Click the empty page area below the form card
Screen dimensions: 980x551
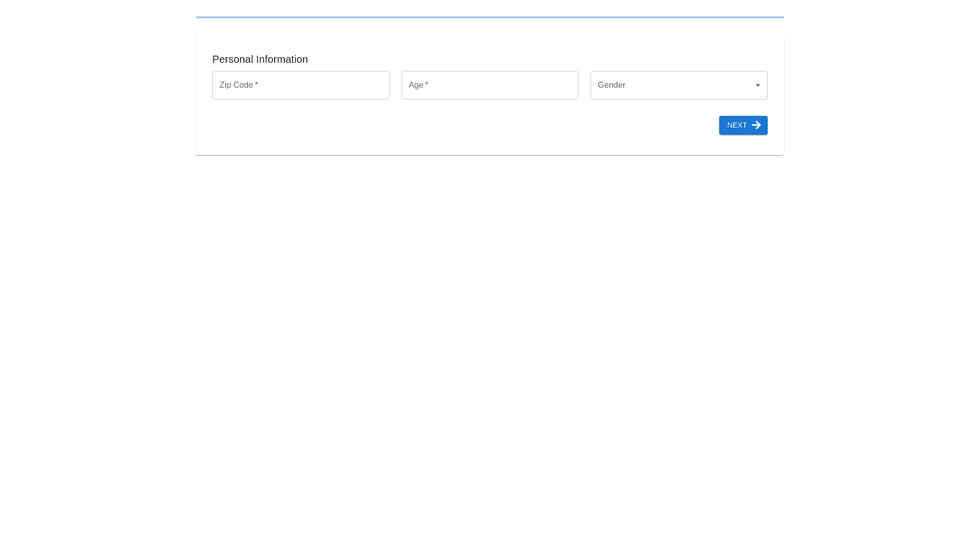(x=489, y=332)
